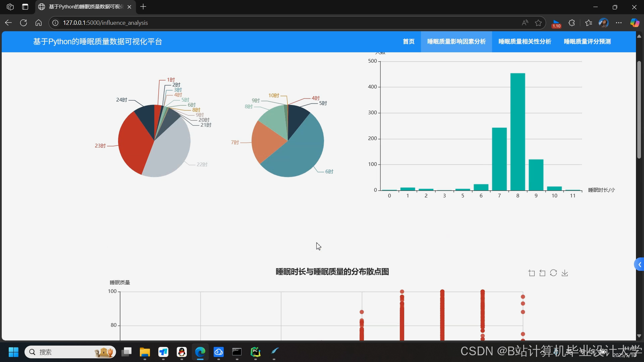
Task: Open browser extensions puzzle icon
Action: pyautogui.click(x=572, y=23)
